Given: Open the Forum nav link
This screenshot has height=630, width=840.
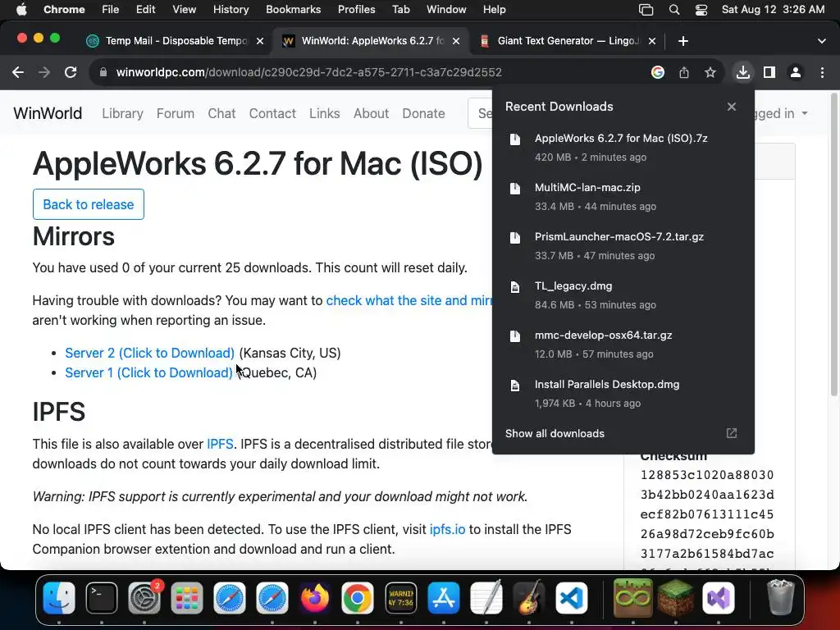Looking at the screenshot, I should point(176,113).
